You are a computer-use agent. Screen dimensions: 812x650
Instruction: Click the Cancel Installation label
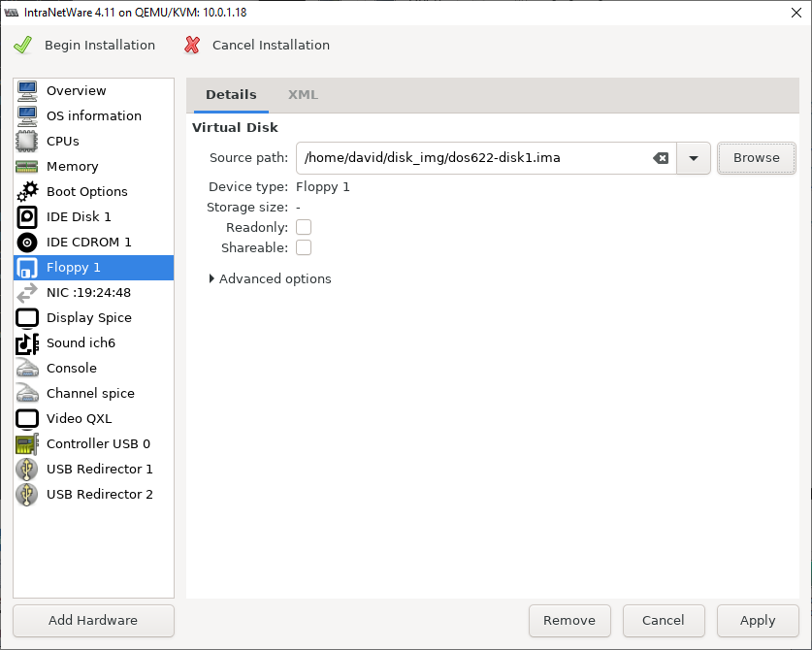[271, 45]
